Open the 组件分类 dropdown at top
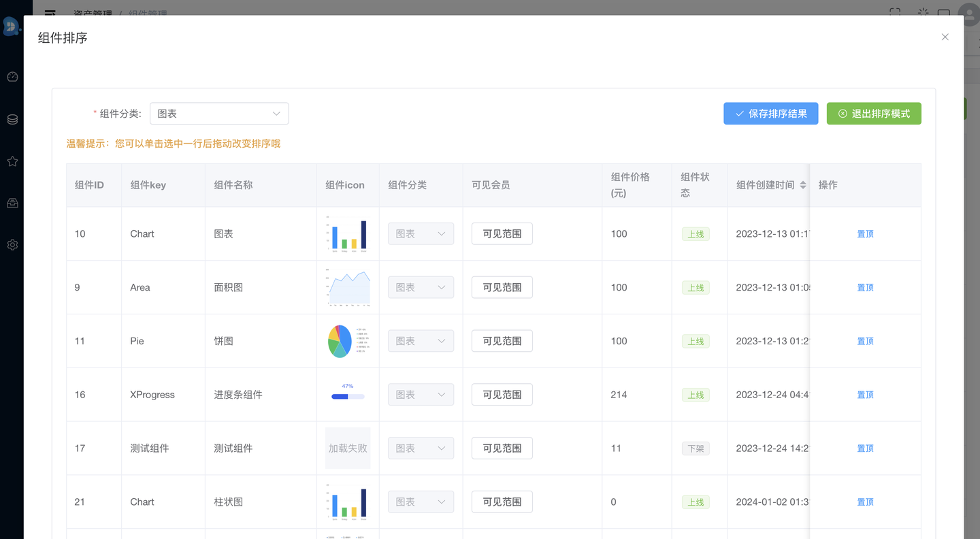The image size is (980, 539). pyautogui.click(x=219, y=114)
